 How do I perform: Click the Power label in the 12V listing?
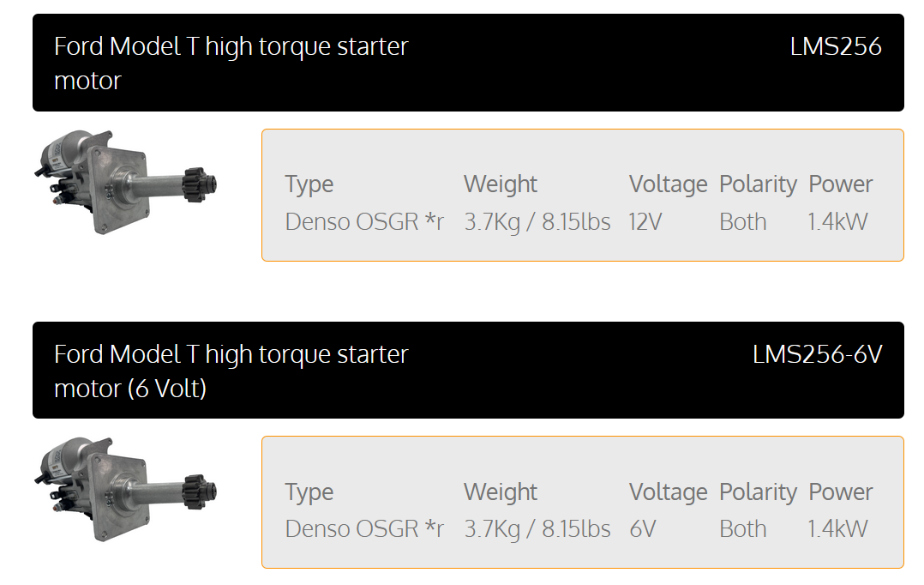coord(841,184)
